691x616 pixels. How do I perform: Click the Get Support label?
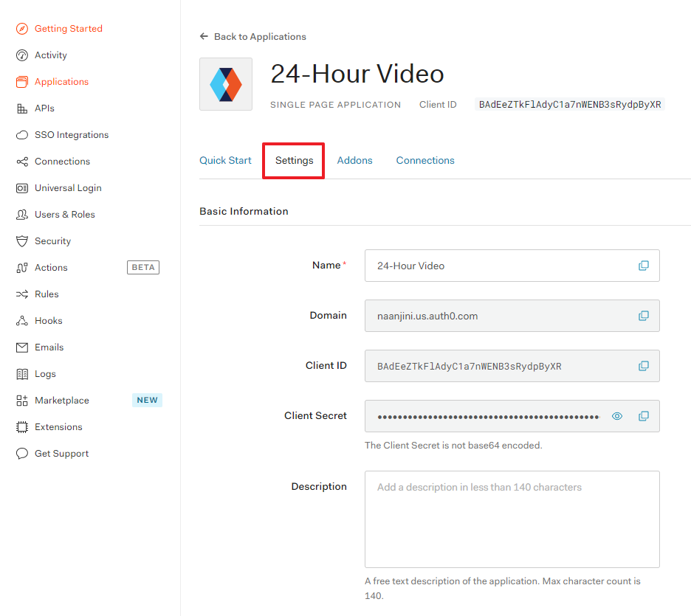(62, 454)
